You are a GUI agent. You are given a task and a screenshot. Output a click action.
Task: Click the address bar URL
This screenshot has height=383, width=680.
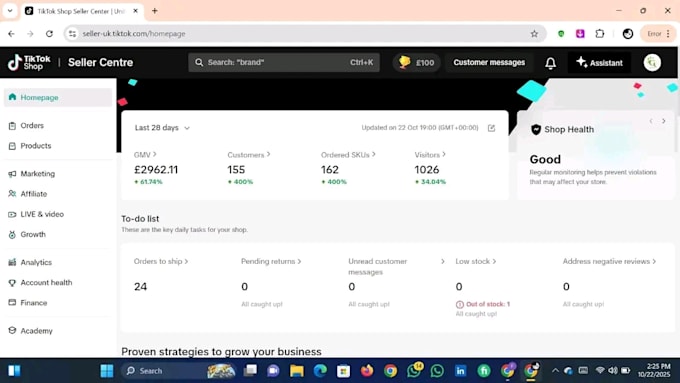coord(134,34)
